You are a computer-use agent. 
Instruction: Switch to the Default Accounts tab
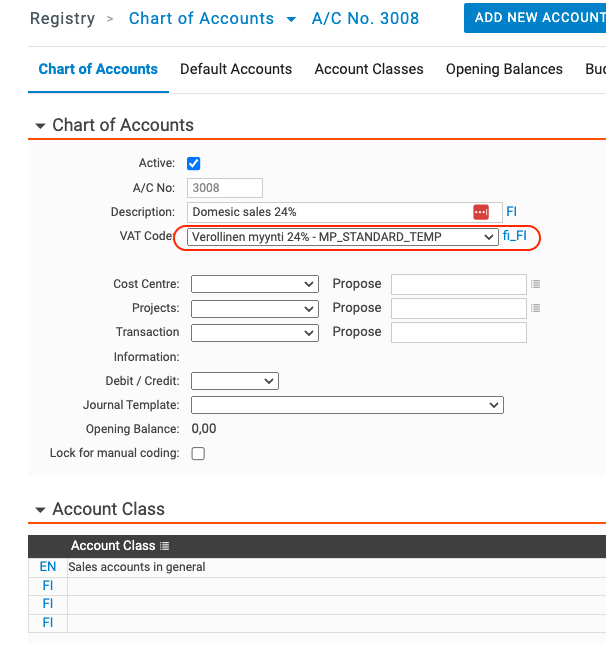236,69
